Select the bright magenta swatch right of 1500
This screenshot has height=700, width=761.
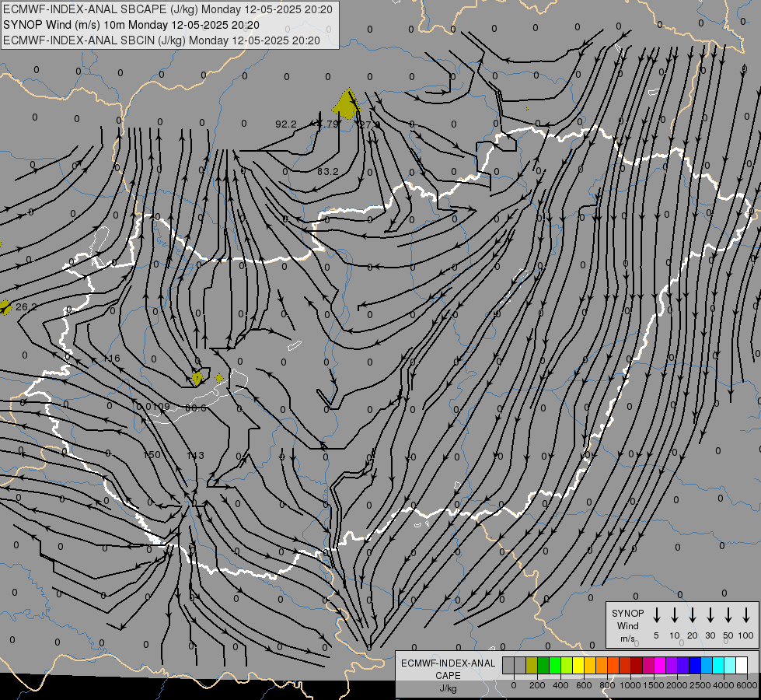tap(660, 665)
